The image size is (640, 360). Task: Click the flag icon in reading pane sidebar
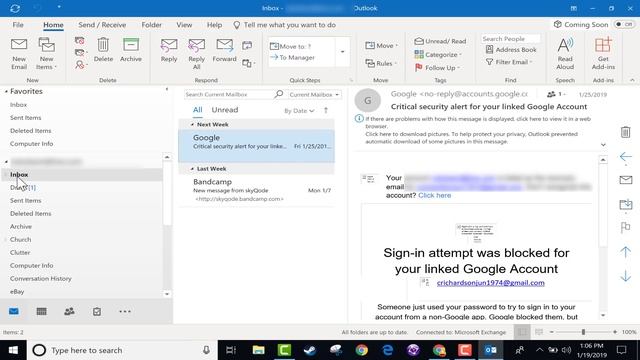coord(625,227)
